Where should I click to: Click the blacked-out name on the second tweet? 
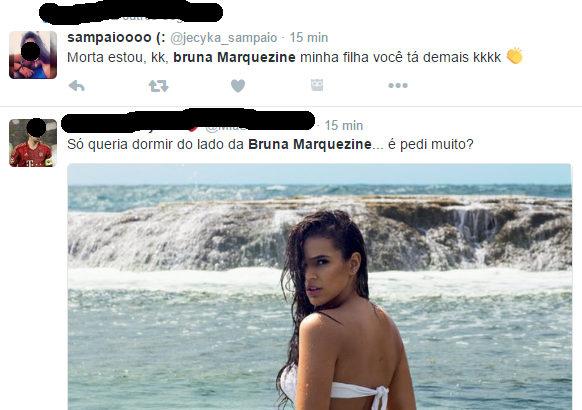click(x=188, y=121)
